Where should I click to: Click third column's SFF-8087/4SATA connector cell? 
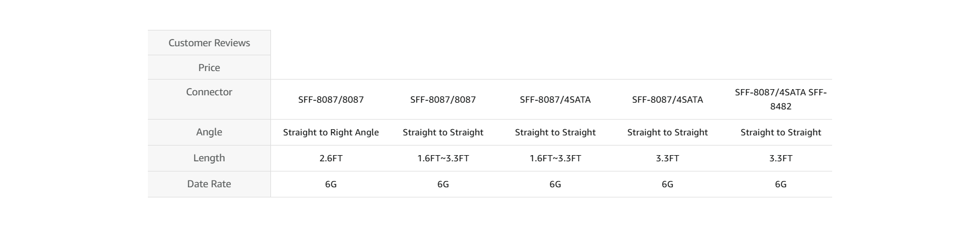tap(555, 100)
